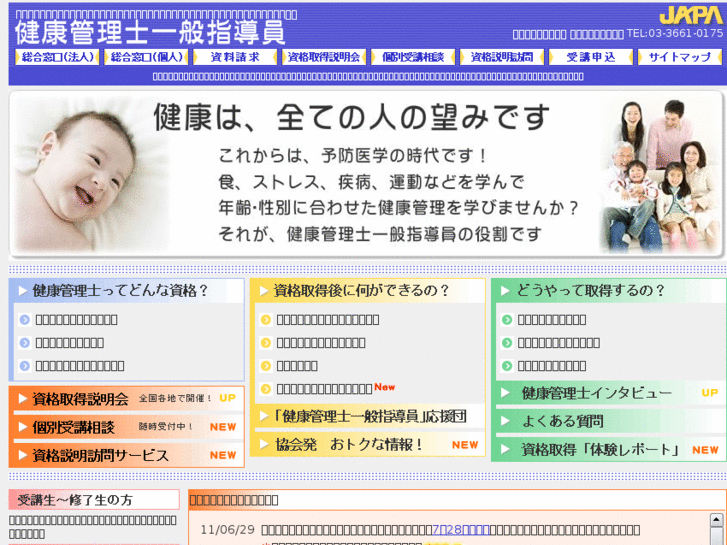
Task: Click triangle icon on 資格説明訪問サービス banner
Action: tap(22, 455)
